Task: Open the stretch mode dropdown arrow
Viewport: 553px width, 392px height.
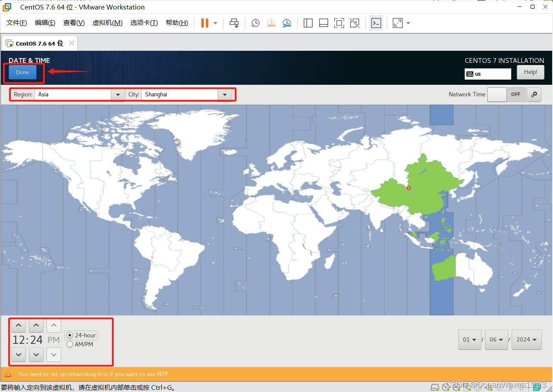Action: point(408,23)
